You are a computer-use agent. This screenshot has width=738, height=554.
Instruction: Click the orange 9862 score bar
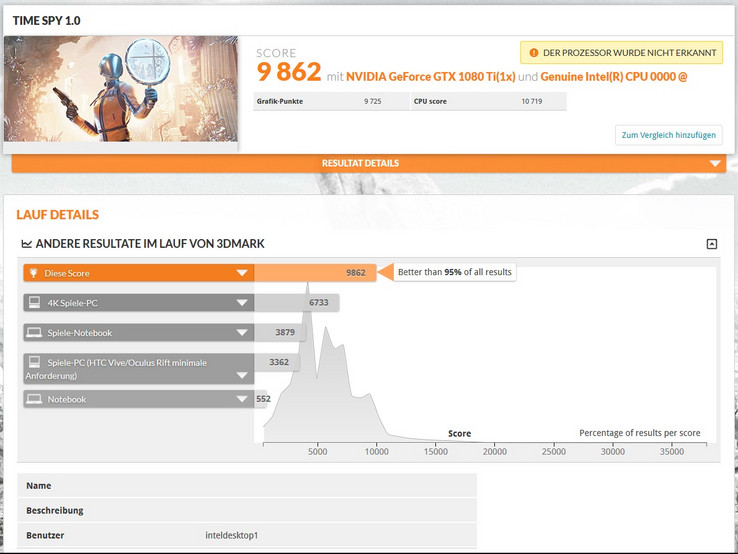click(x=315, y=273)
